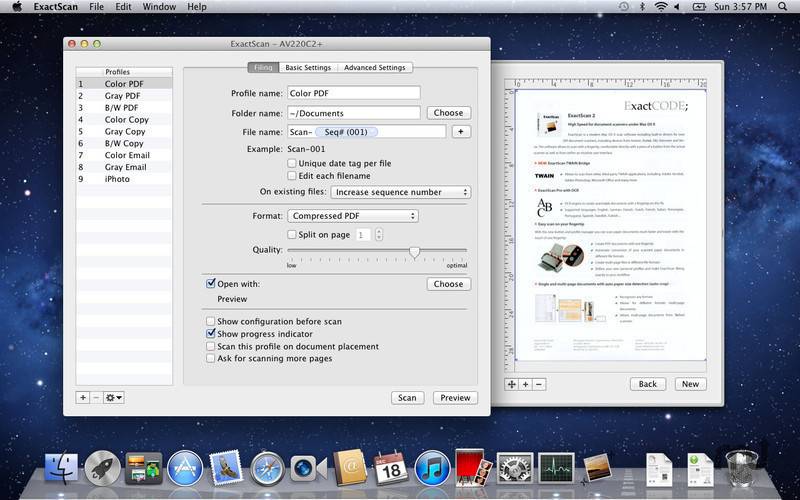Screen dimensions: 800x500
Task: Switch to the Advanced Settings tab
Action: pos(374,68)
